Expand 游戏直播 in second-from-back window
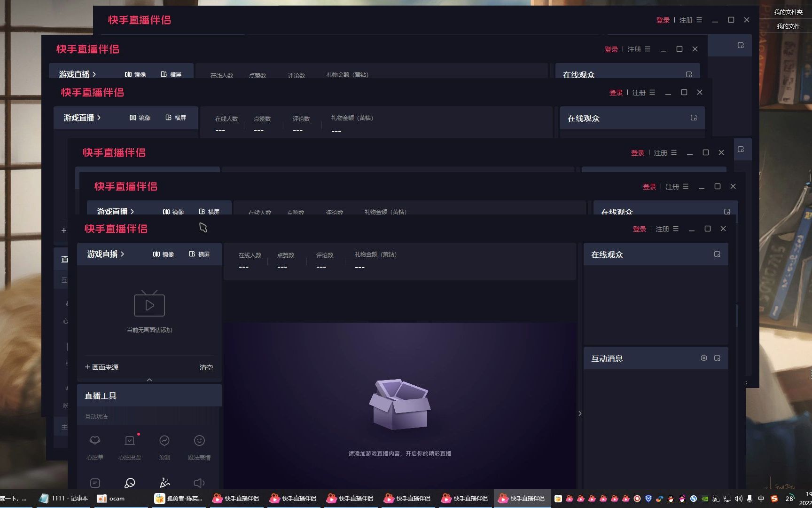Screen dimensions: 812x508 78,74
